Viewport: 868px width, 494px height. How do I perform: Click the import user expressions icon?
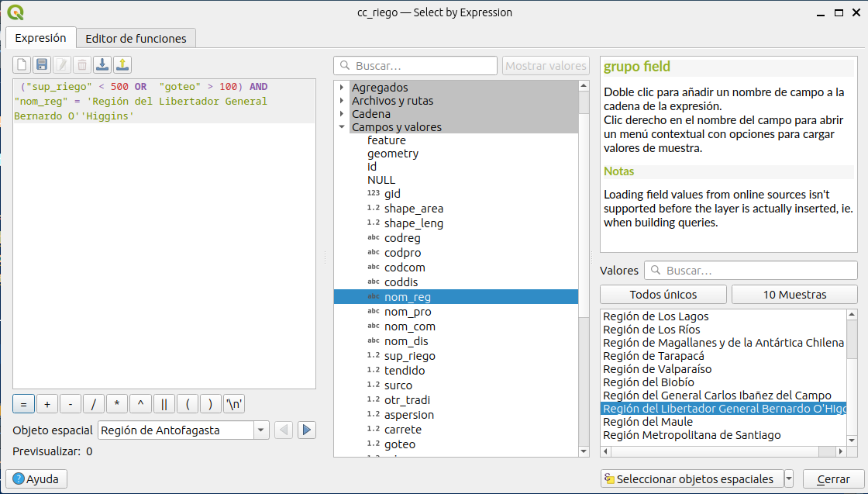click(x=102, y=65)
